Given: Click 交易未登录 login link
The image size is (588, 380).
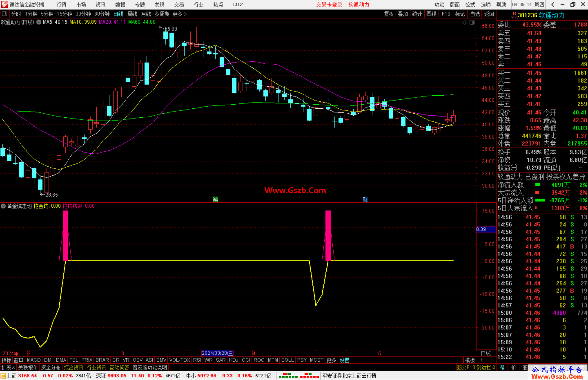Looking at the screenshot, I should pos(329,5).
